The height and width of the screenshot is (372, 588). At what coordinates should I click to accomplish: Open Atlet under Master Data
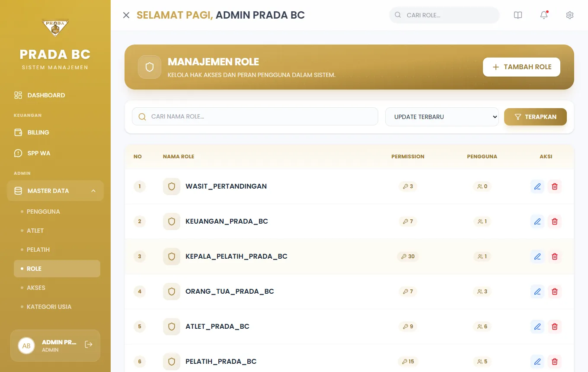[x=57, y=231]
